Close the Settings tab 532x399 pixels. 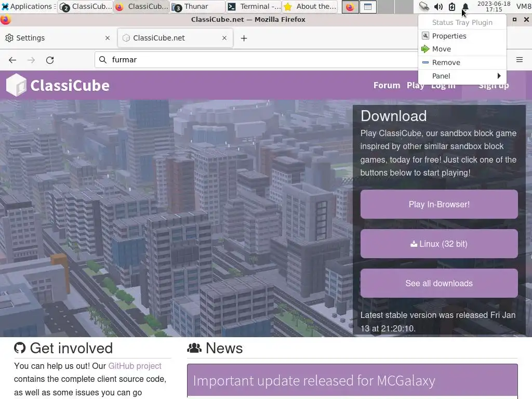click(x=108, y=38)
